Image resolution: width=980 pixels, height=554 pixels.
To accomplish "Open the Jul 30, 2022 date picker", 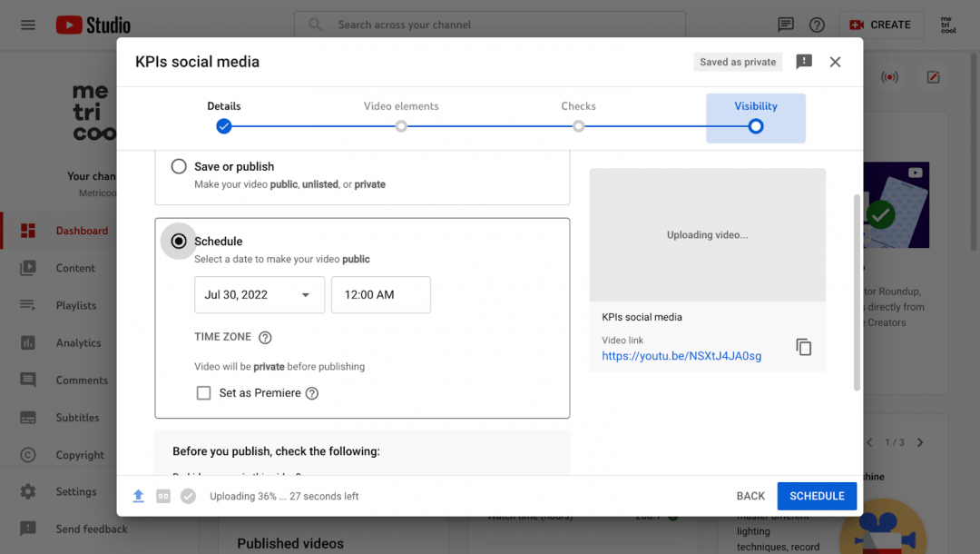I will point(260,294).
